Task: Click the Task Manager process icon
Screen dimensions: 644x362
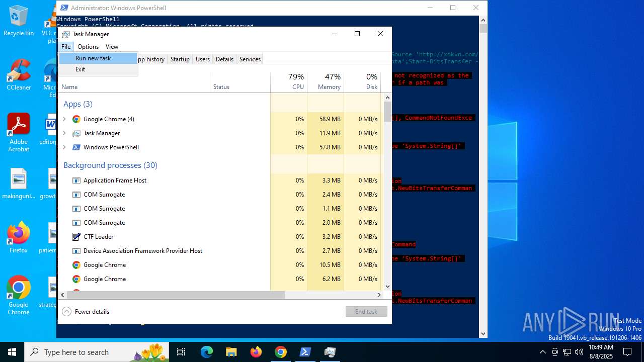Action: [76, 133]
